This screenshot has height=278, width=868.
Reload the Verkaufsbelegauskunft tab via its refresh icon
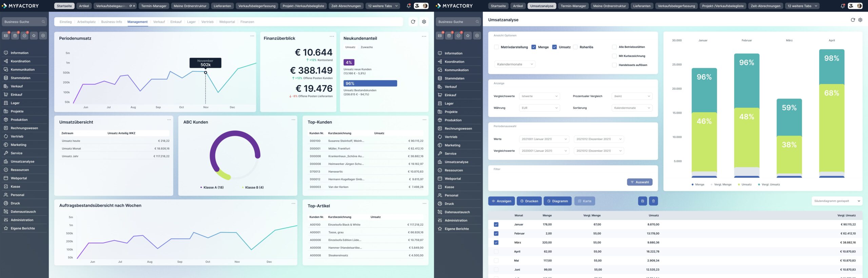131,6
